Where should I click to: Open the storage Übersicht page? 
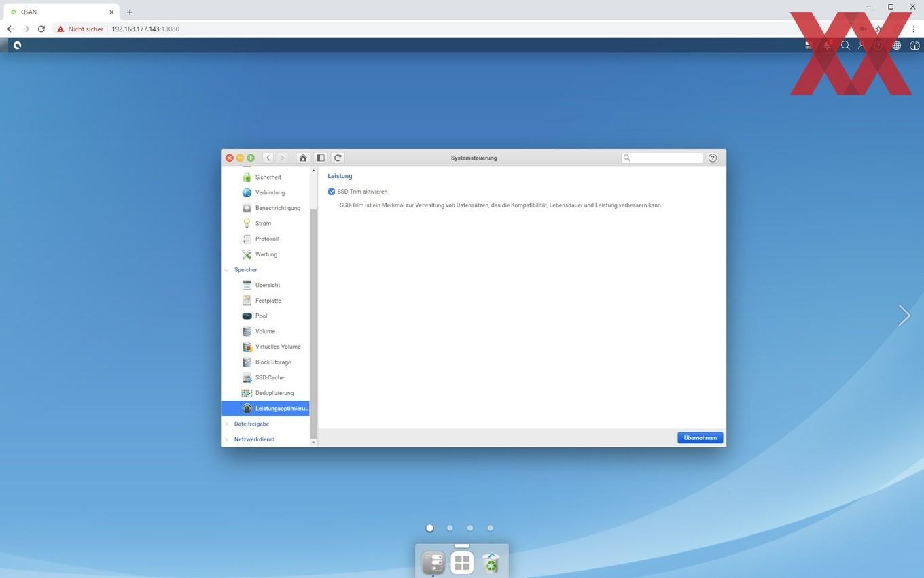(x=266, y=285)
